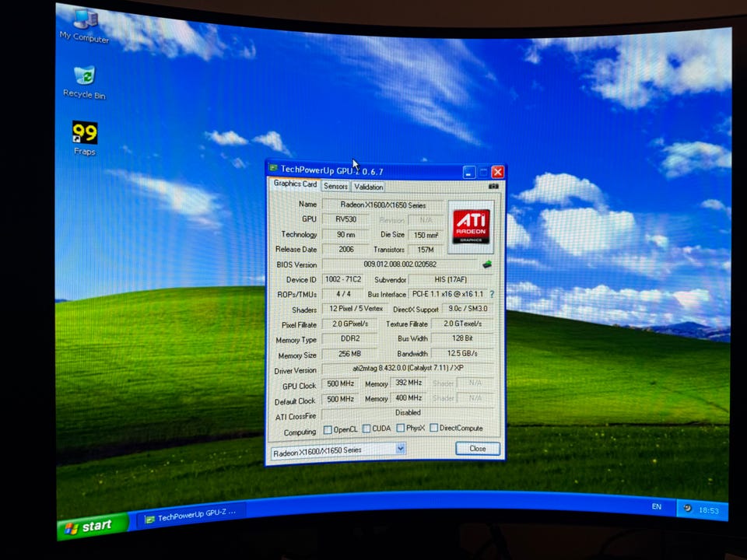Click the Computing label
Image resolution: width=747 pixels, height=560 pixels.
300,432
